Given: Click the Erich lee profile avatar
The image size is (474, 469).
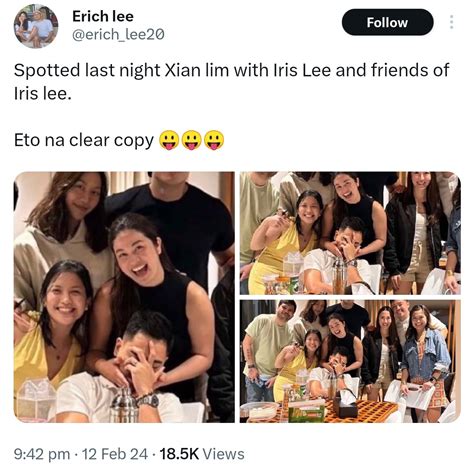Looking at the screenshot, I should point(36,26).
